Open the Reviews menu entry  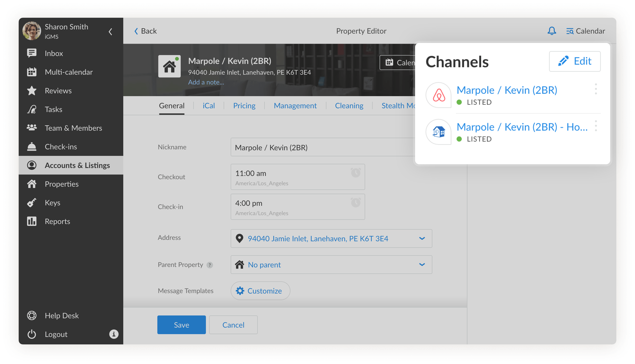point(71,91)
